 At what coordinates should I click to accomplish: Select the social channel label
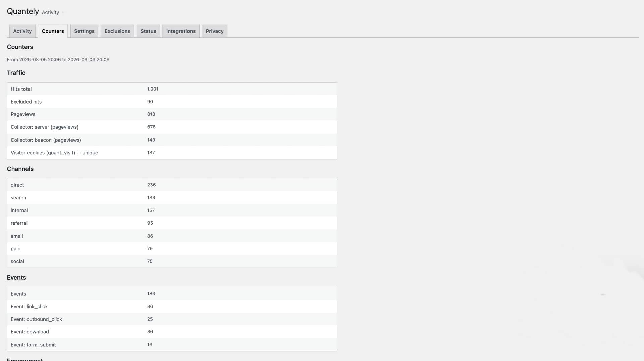tap(17, 261)
